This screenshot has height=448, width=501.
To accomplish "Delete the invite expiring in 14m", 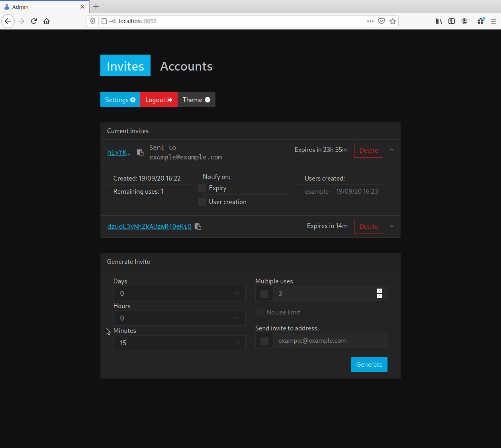I will coord(369,226).
